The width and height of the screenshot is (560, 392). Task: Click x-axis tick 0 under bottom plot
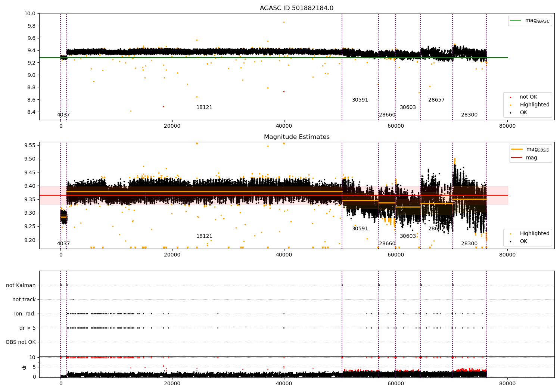[60, 383]
